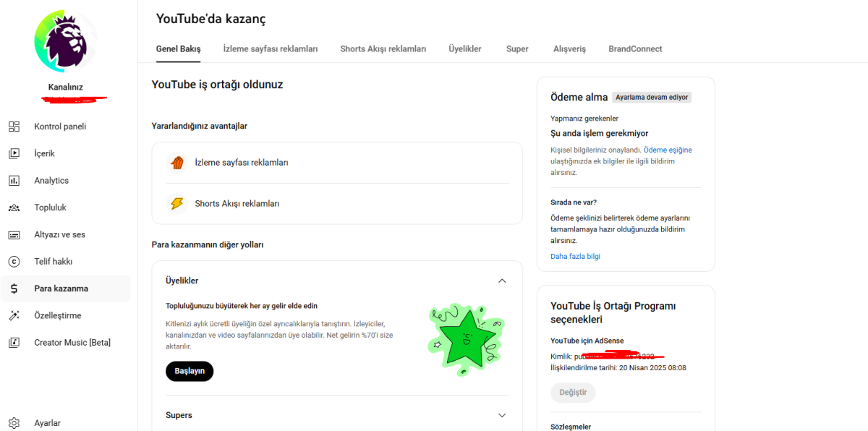Viewport: 868px width, 431px height.
Task: Follow the Daha fazla bilgi link
Action: [x=575, y=257]
